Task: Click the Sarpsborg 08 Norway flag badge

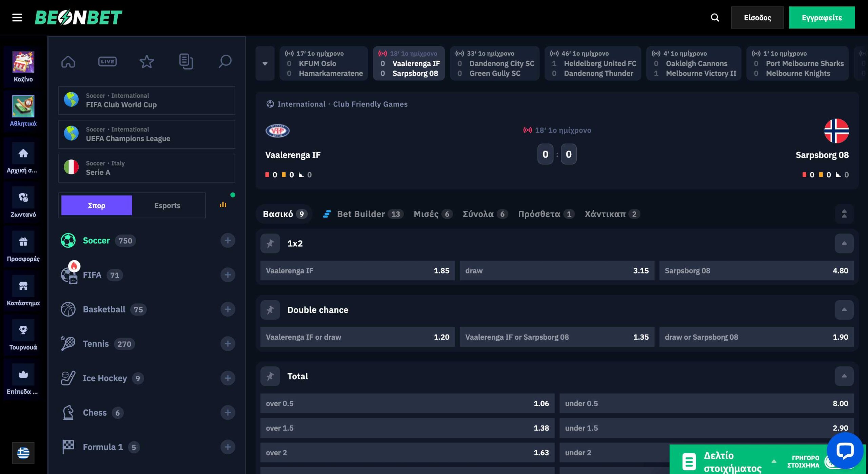Action: (836, 131)
